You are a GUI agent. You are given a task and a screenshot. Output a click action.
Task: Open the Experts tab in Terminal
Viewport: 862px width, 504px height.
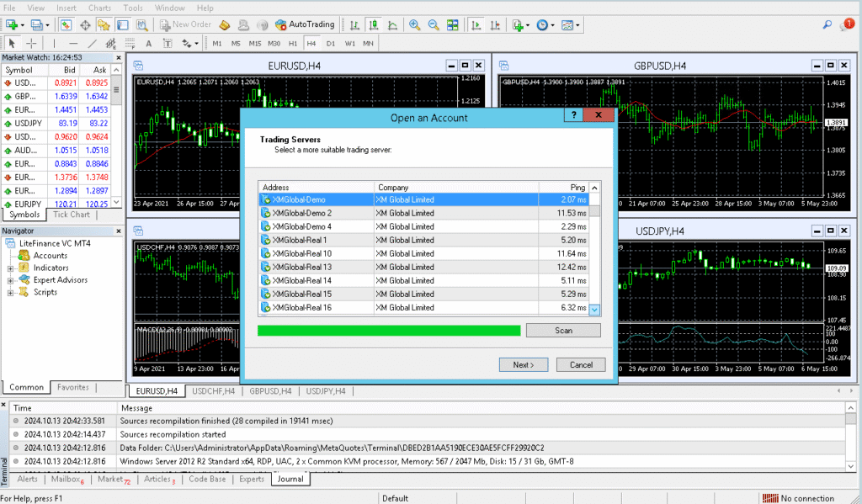[x=251, y=479]
